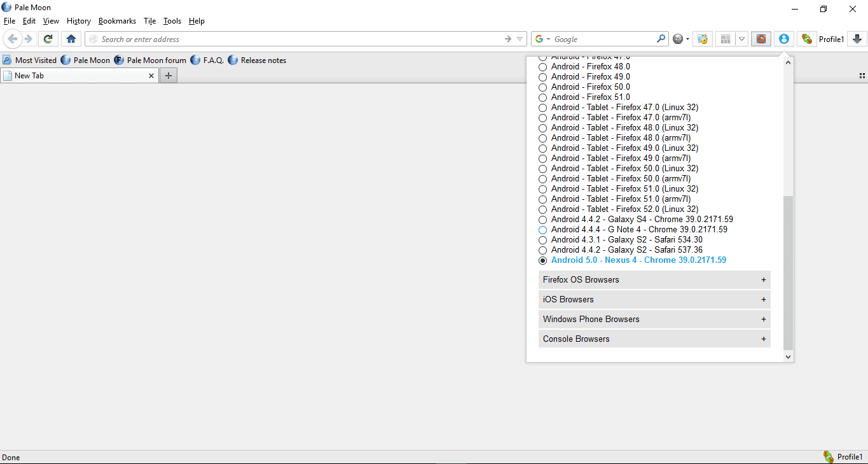Open the Downloads arrow button

point(857,39)
